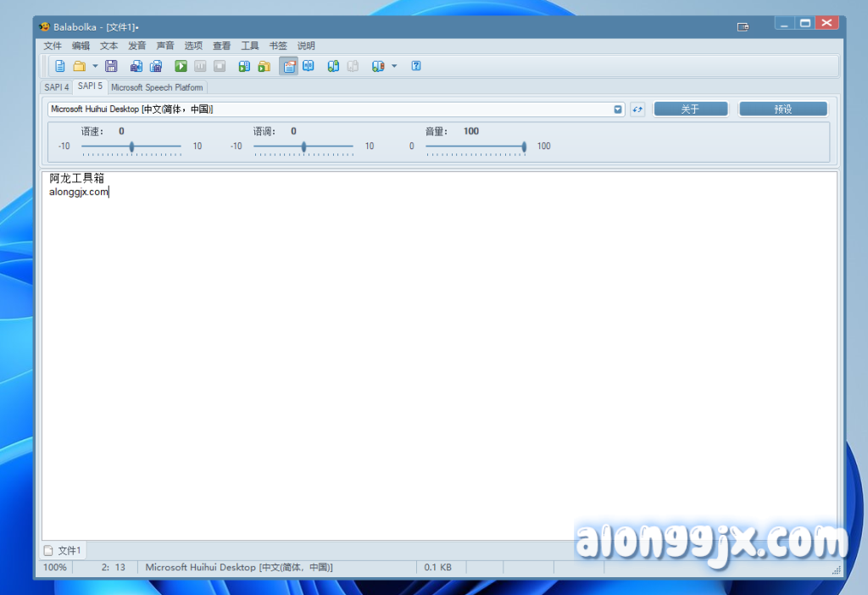Click the 预设 button
Screen dimensions: 868x595
click(782, 109)
